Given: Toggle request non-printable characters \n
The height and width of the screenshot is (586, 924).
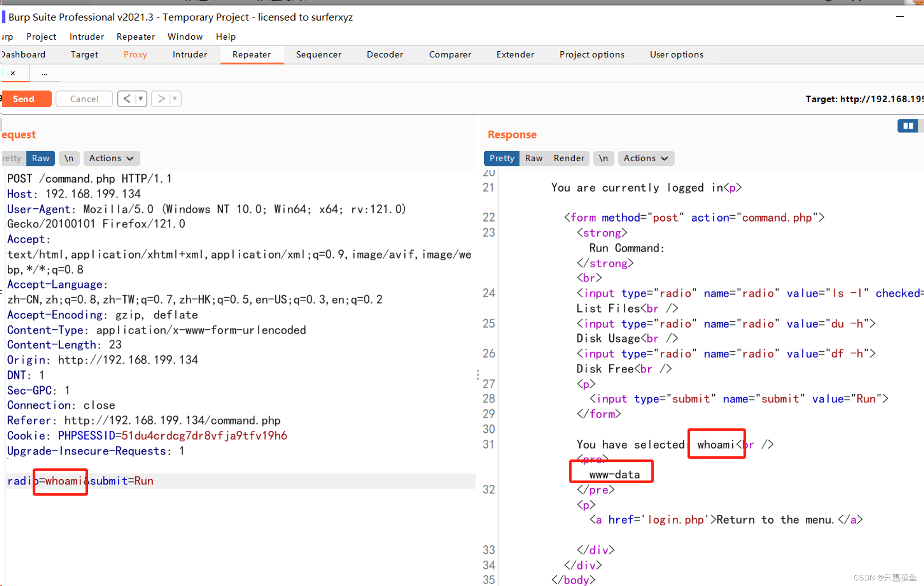Looking at the screenshot, I should coord(69,158).
